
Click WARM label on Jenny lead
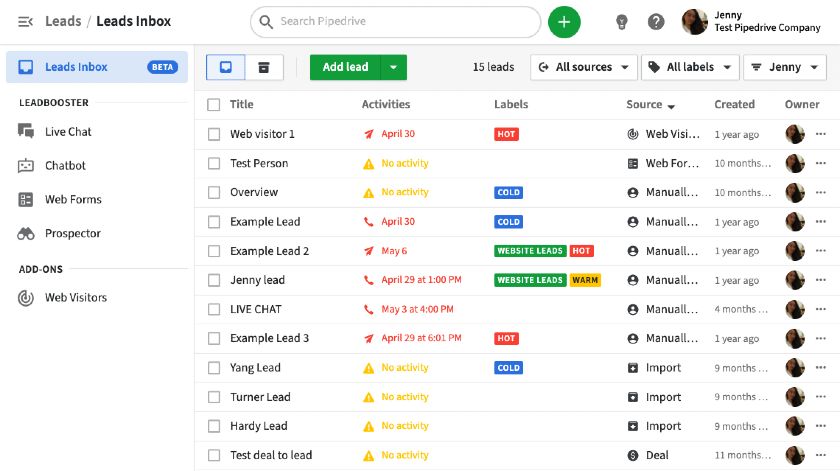[585, 280]
